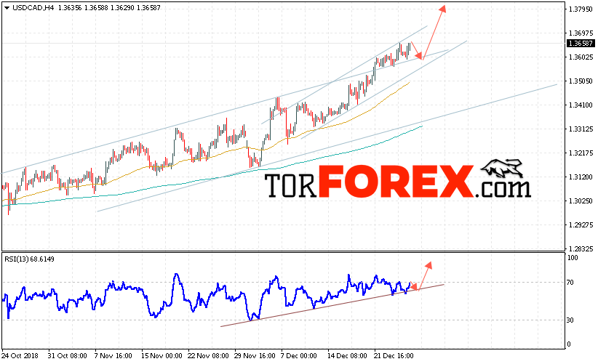This screenshot has height=364, width=598.
Task: Select the 1.30250 price axis label
Action: [581, 201]
